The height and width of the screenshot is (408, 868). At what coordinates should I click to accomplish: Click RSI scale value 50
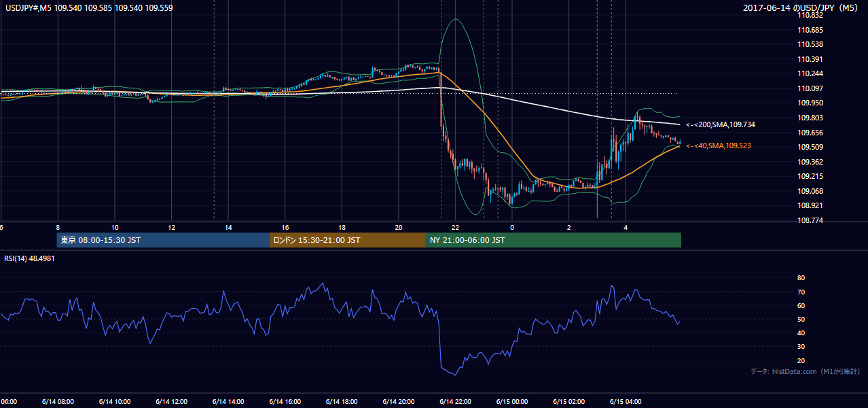click(801, 320)
